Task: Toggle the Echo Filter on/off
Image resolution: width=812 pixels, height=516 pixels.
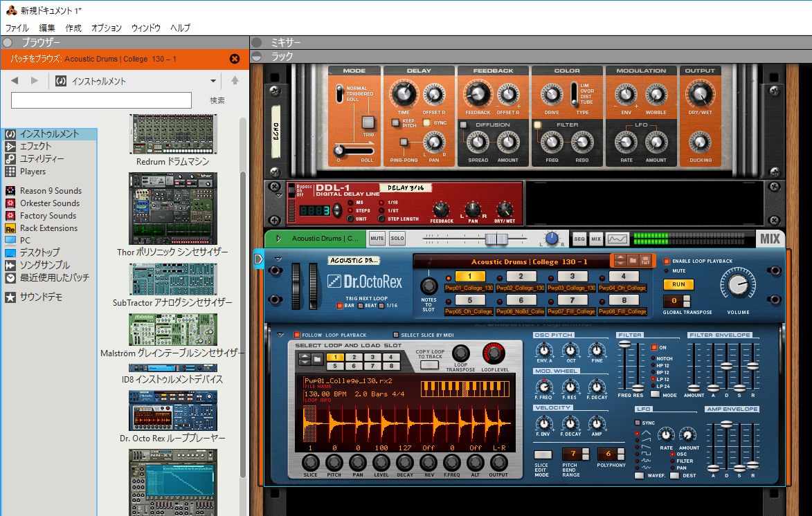Action: pos(538,125)
